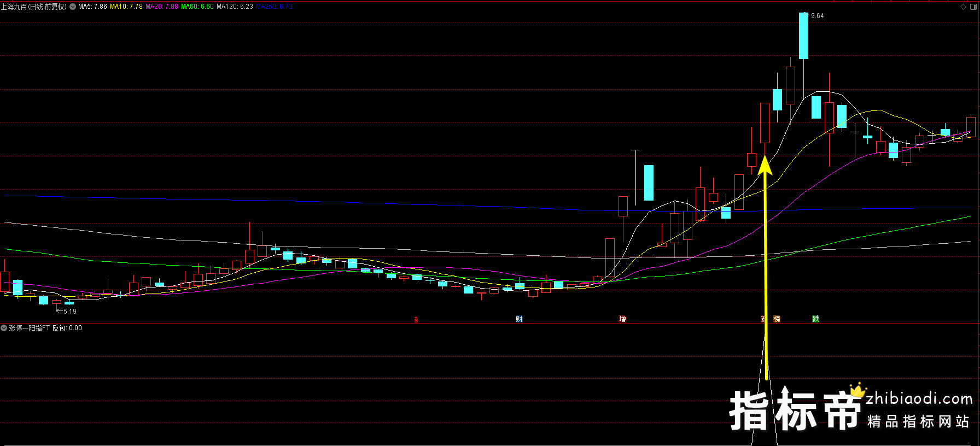The height and width of the screenshot is (446, 980).
Task: Select the magenta MA20: 7.88 label
Action: (x=162, y=7)
